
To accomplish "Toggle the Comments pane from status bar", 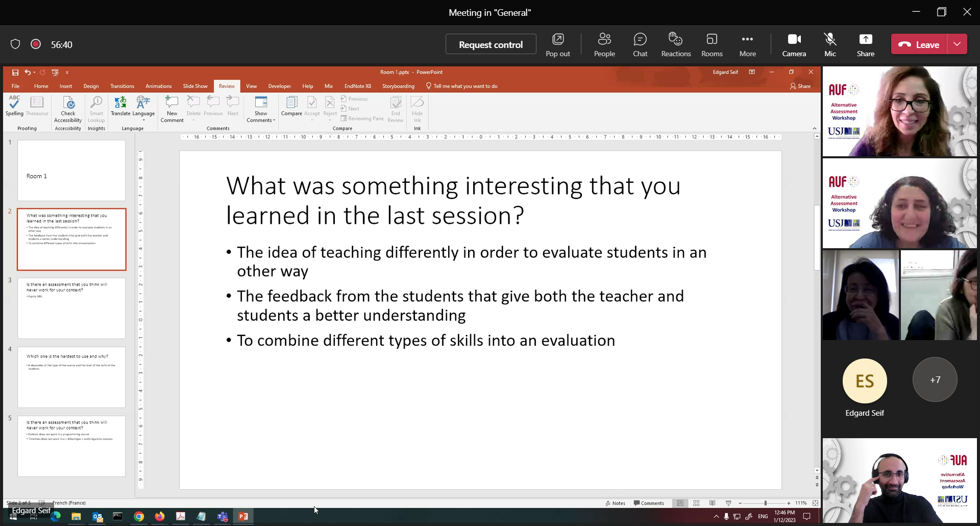I will point(649,503).
